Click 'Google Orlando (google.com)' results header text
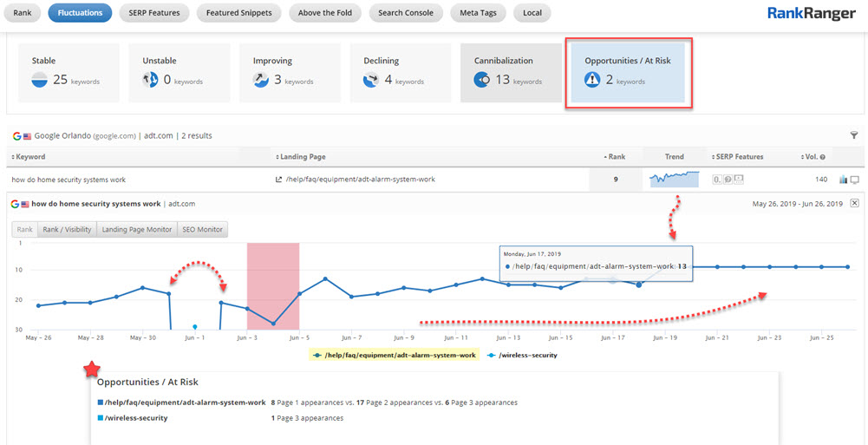The image size is (868, 445). pyautogui.click(x=85, y=135)
